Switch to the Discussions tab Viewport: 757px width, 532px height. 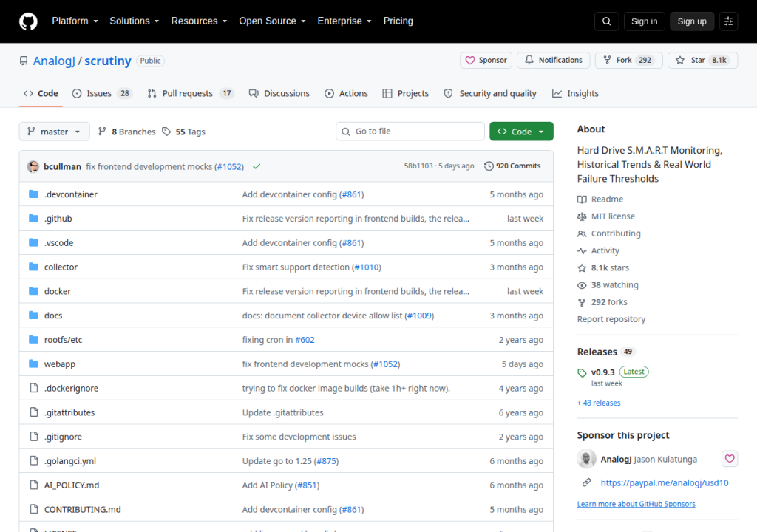[x=279, y=94]
